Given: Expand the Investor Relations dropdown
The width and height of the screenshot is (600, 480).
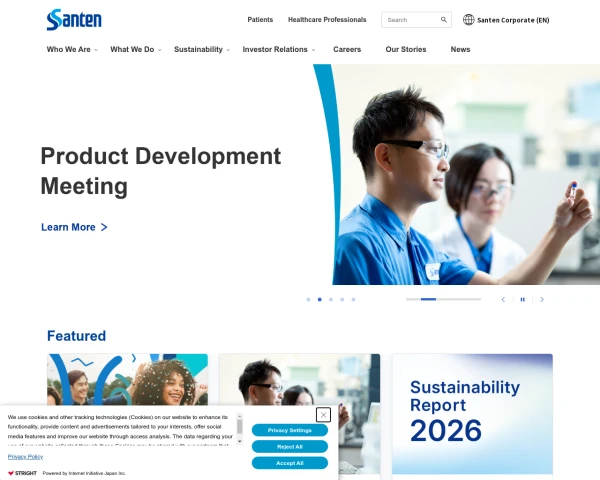Looking at the screenshot, I should point(279,49).
